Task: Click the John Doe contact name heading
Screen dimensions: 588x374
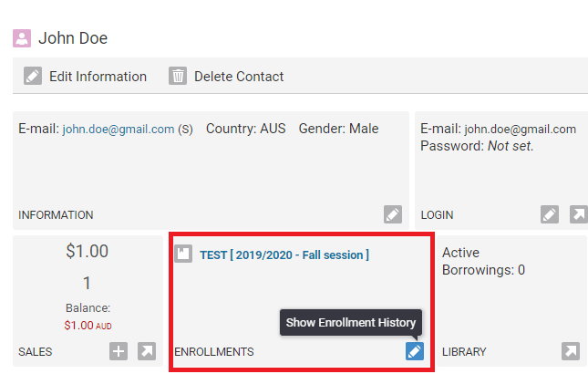Action: click(73, 38)
